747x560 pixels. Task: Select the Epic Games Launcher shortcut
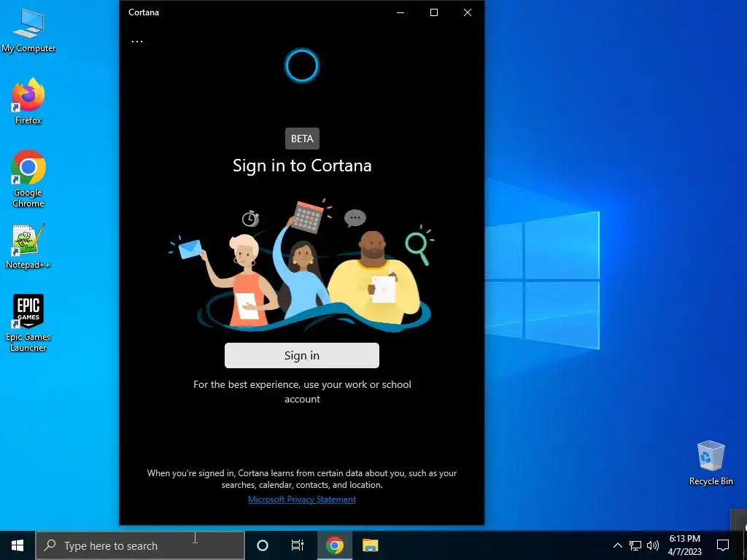click(x=28, y=323)
